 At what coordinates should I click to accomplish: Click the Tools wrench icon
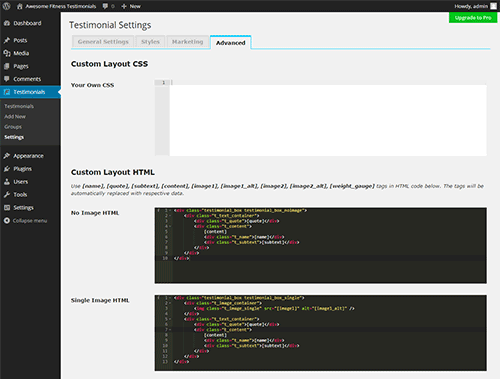(x=7, y=195)
